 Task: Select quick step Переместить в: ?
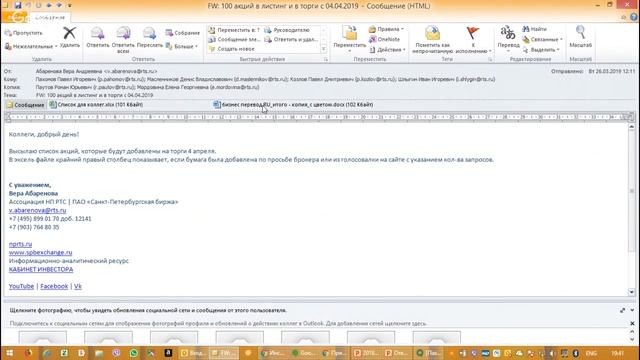(x=234, y=30)
